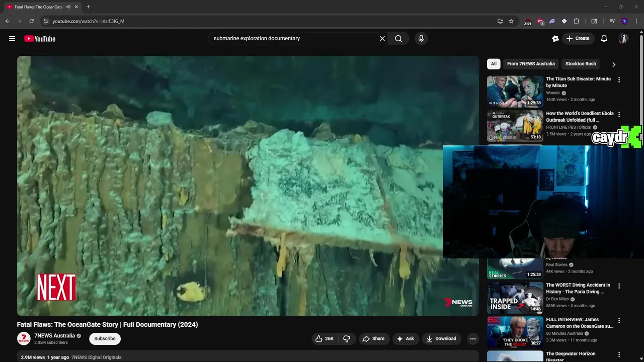
Task: Open YouTube notifications bell
Action: tap(604, 38)
